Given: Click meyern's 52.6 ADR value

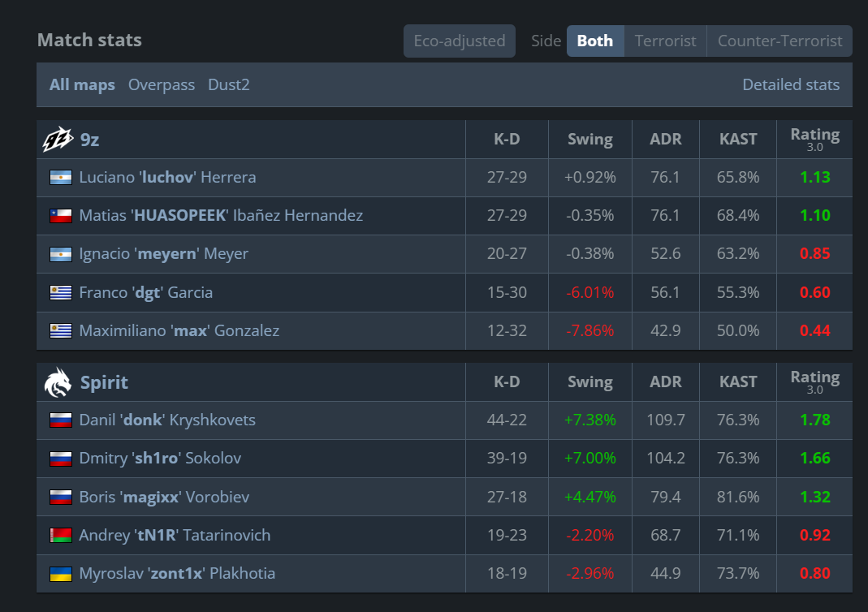Looking at the screenshot, I should [x=665, y=253].
